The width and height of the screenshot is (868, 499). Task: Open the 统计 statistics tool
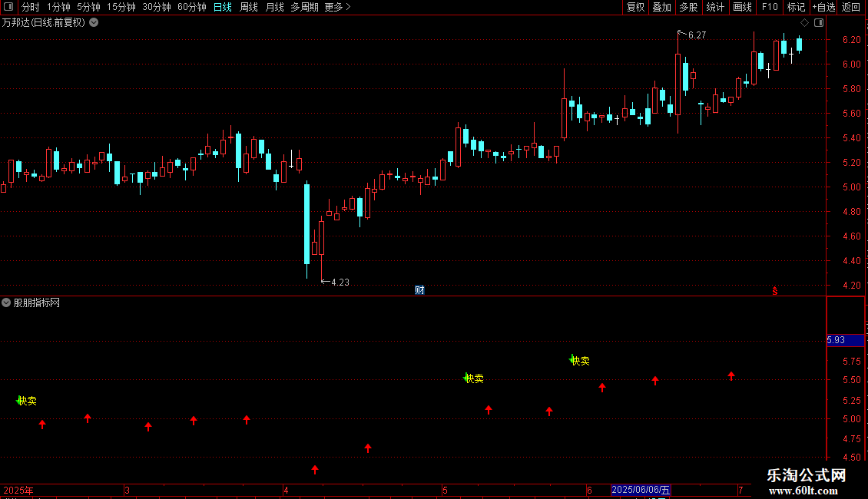[715, 7]
